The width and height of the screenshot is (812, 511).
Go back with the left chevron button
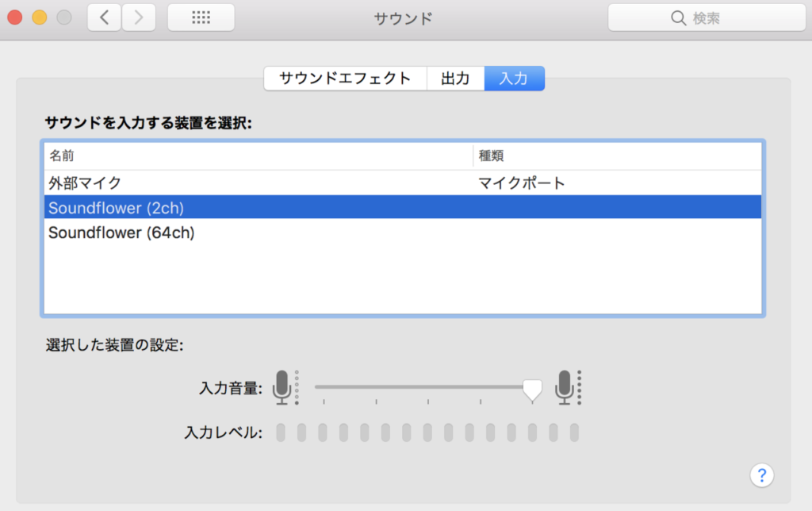click(x=105, y=17)
